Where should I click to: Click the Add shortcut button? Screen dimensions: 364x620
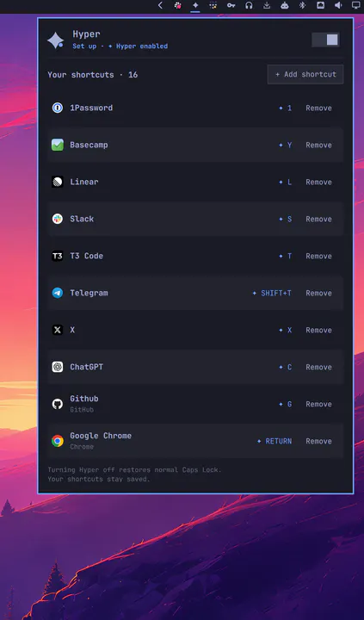(x=305, y=74)
